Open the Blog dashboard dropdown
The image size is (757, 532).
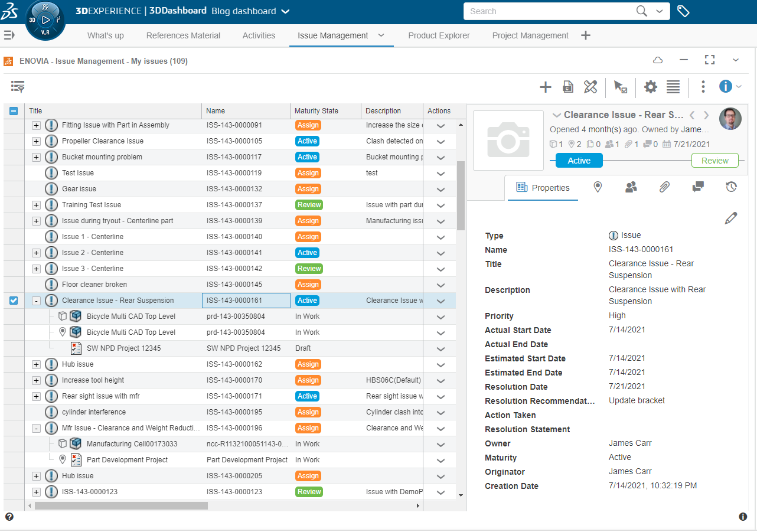tap(285, 11)
